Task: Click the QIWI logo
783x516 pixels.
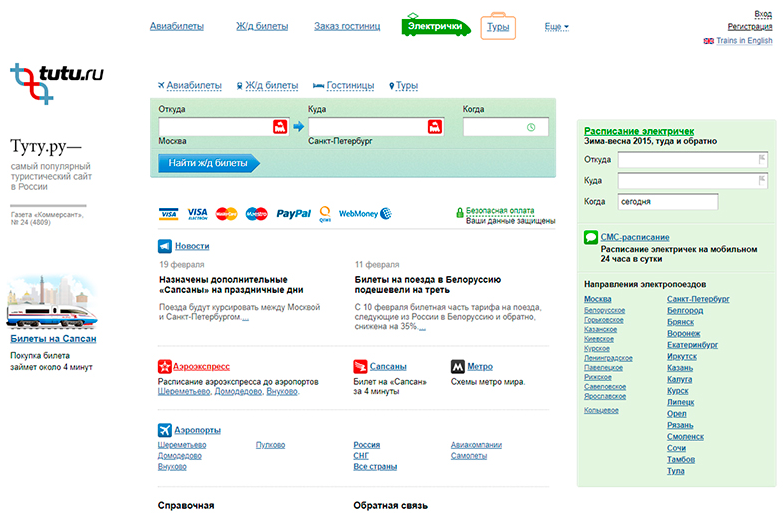Action: (325, 214)
